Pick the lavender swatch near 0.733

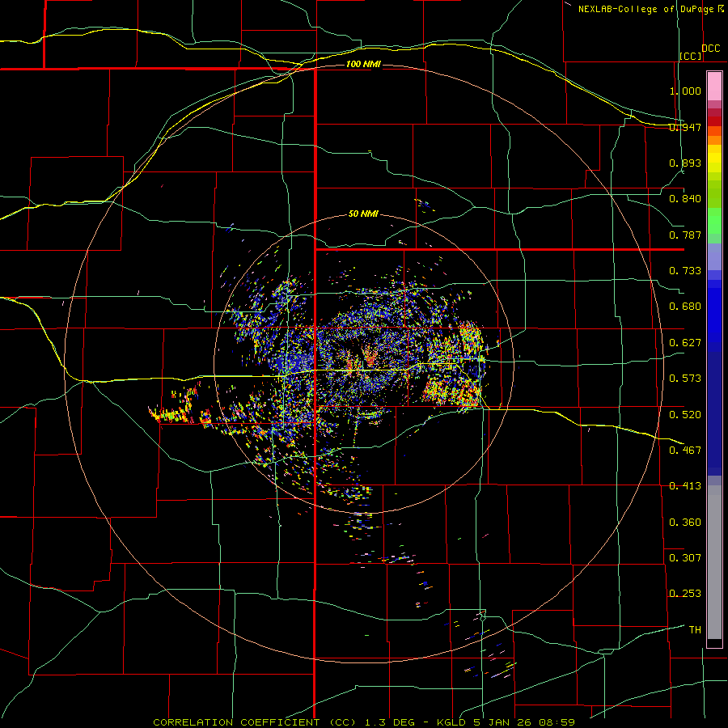point(714,257)
